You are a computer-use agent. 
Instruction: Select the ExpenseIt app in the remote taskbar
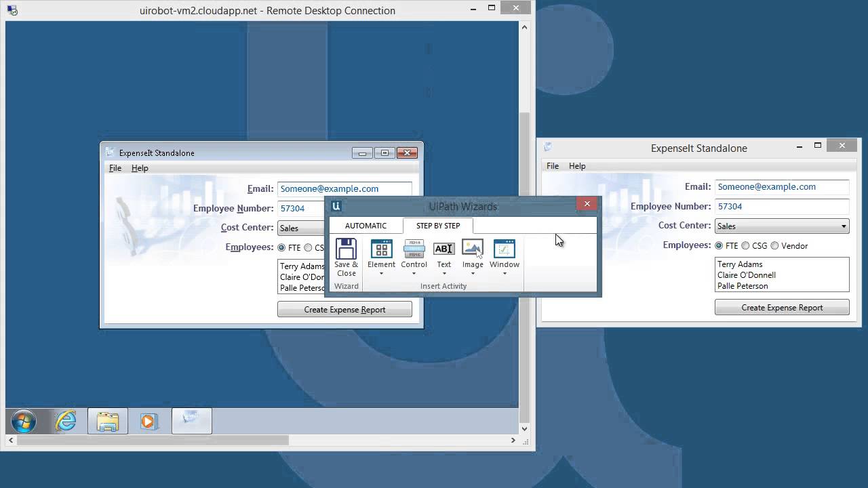(192, 422)
